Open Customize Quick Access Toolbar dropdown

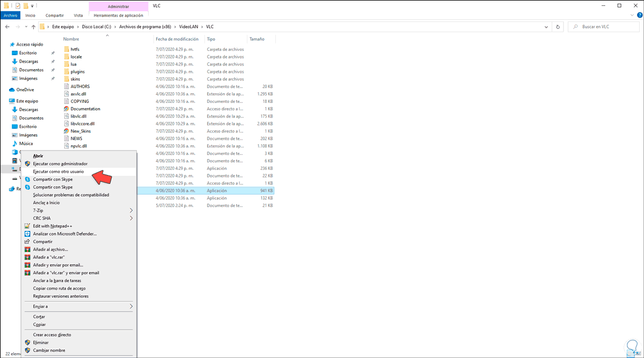click(x=33, y=5)
